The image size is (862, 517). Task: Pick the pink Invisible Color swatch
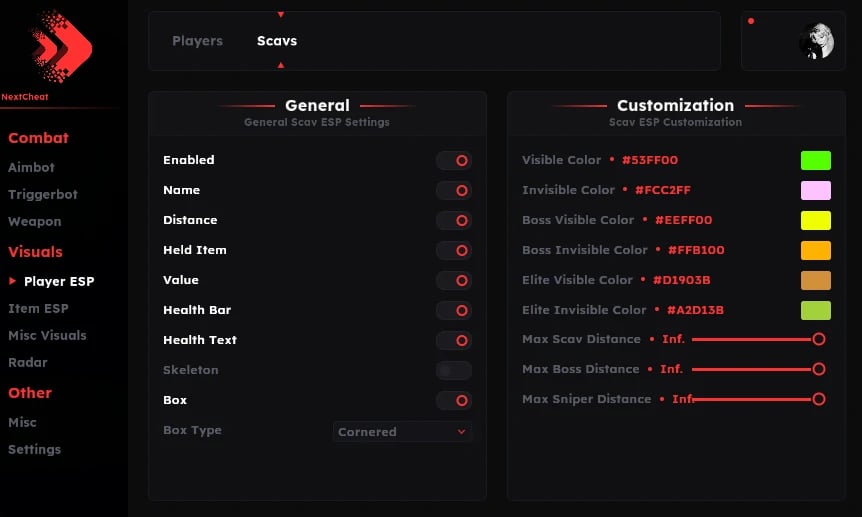coord(815,190)
